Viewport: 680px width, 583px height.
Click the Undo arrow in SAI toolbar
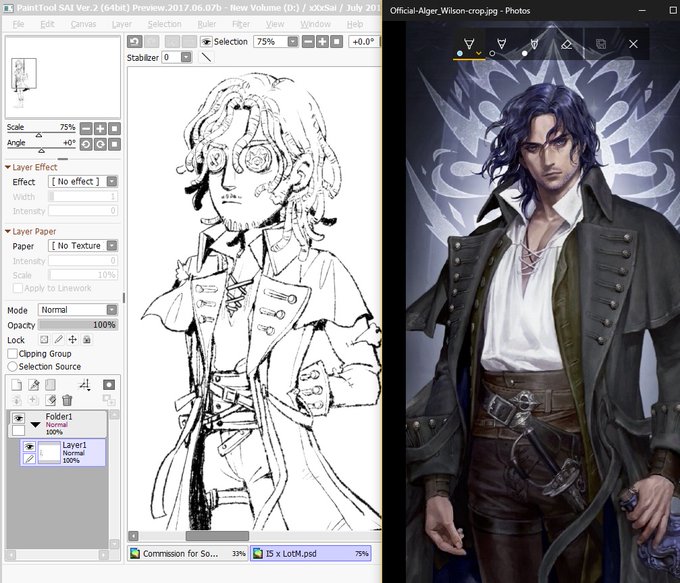coord(134,42)
